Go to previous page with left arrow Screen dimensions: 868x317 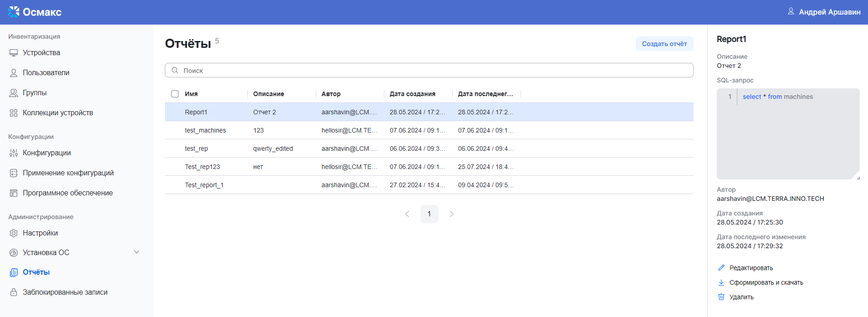pos(407,214)
